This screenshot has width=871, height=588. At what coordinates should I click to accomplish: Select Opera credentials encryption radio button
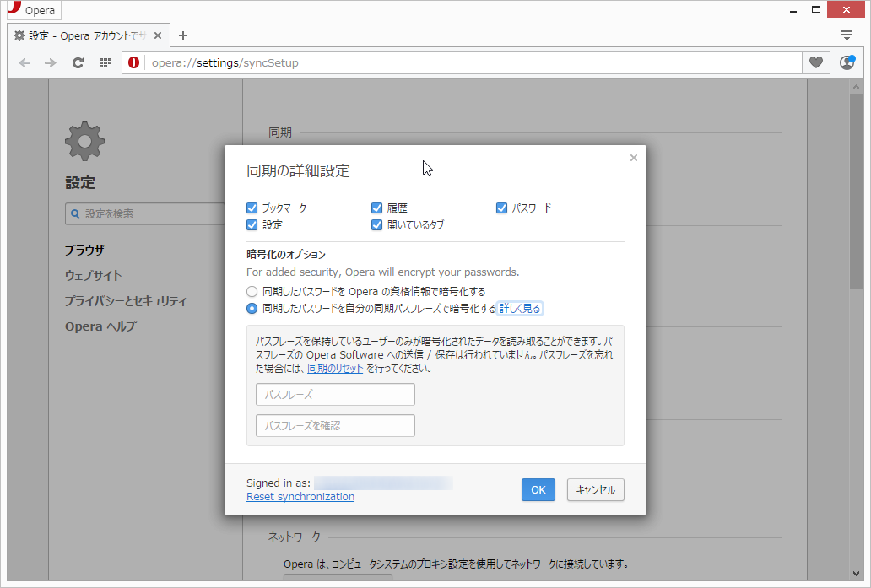pos(252,291)
